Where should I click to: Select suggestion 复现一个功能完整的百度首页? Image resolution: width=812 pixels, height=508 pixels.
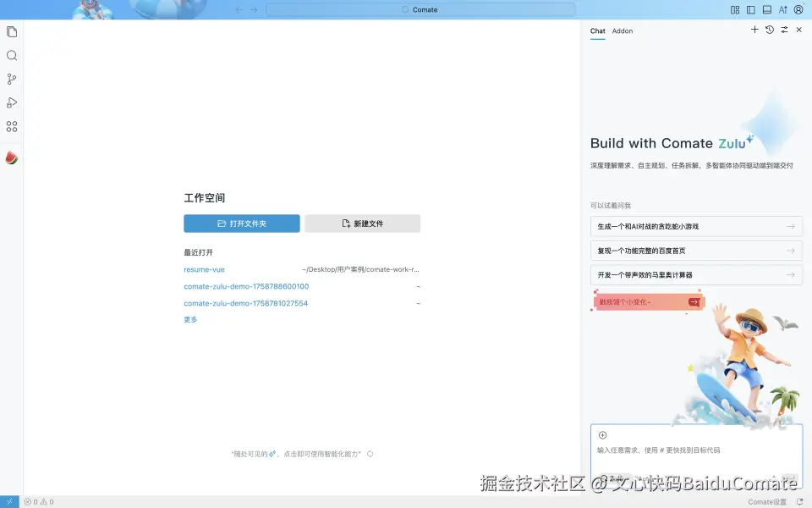[696, 251]
